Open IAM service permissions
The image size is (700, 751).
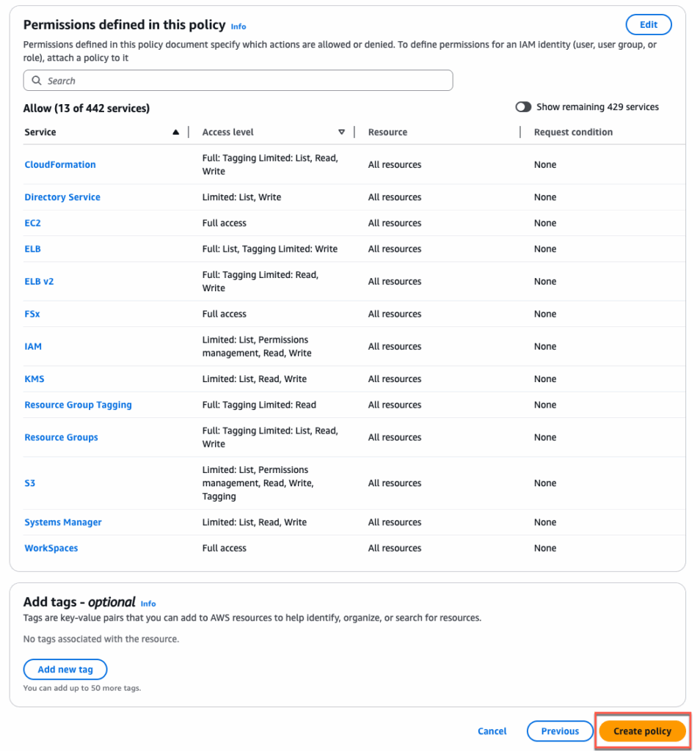[x=33, y=346]
